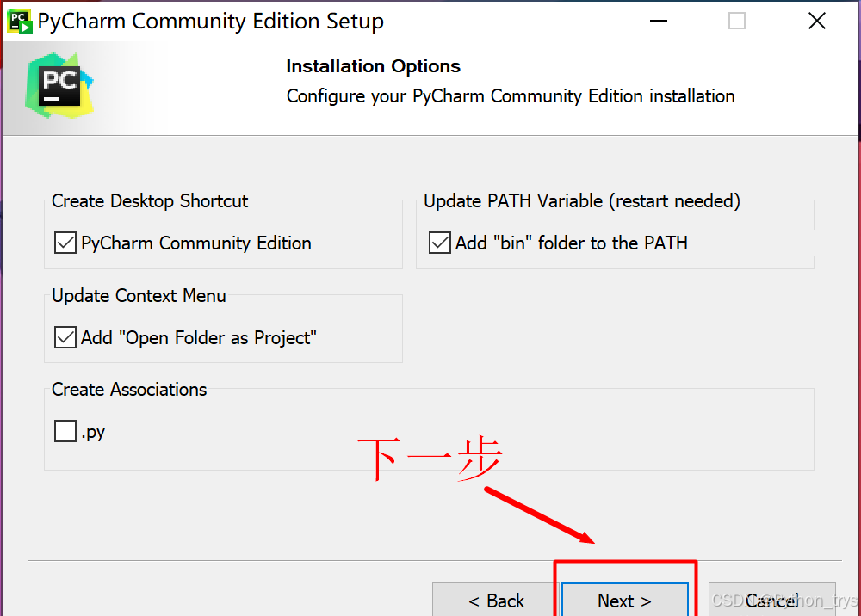Click the "Create Desktop Shortcut" group label

(149, 200)
